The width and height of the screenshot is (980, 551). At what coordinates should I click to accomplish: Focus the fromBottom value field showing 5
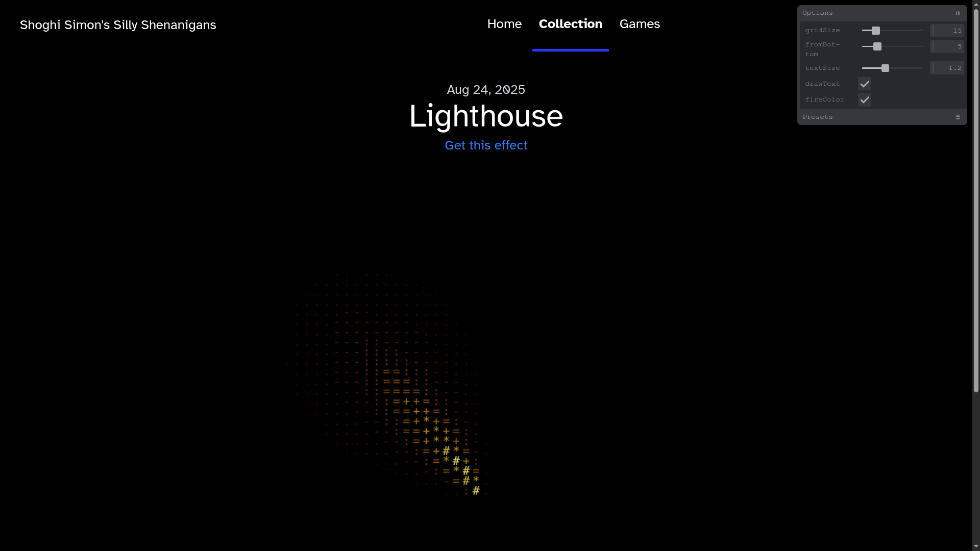click(947, 46)
